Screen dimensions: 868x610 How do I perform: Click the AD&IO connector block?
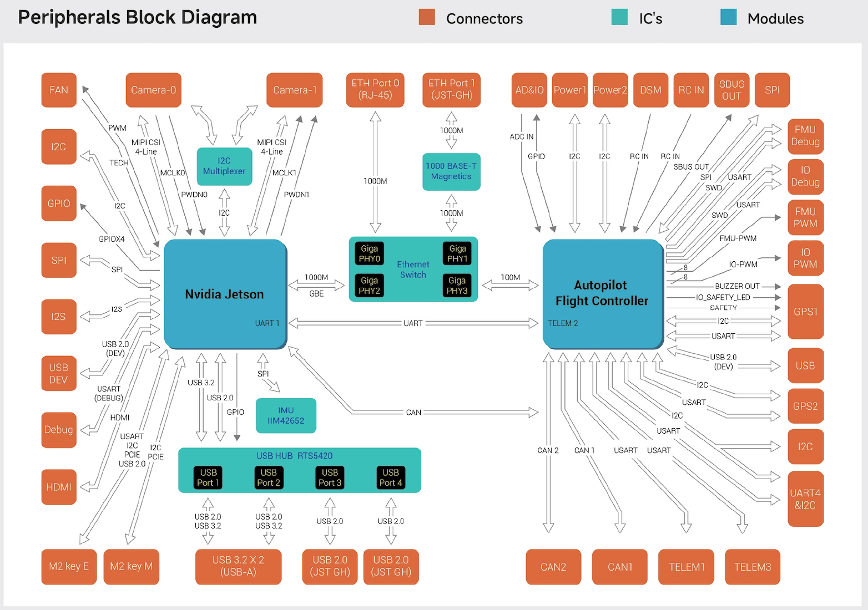tap(529, 90)
